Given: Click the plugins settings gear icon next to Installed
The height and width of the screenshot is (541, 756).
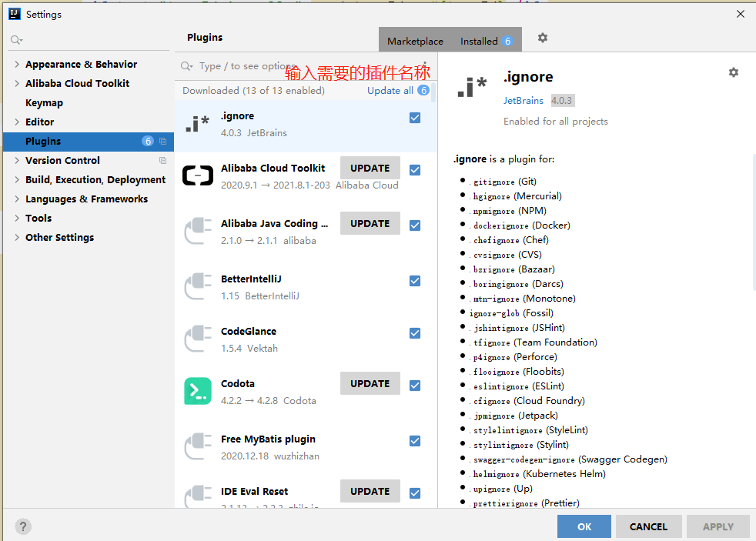Looking at the screenshot, I should pos(543,38).
